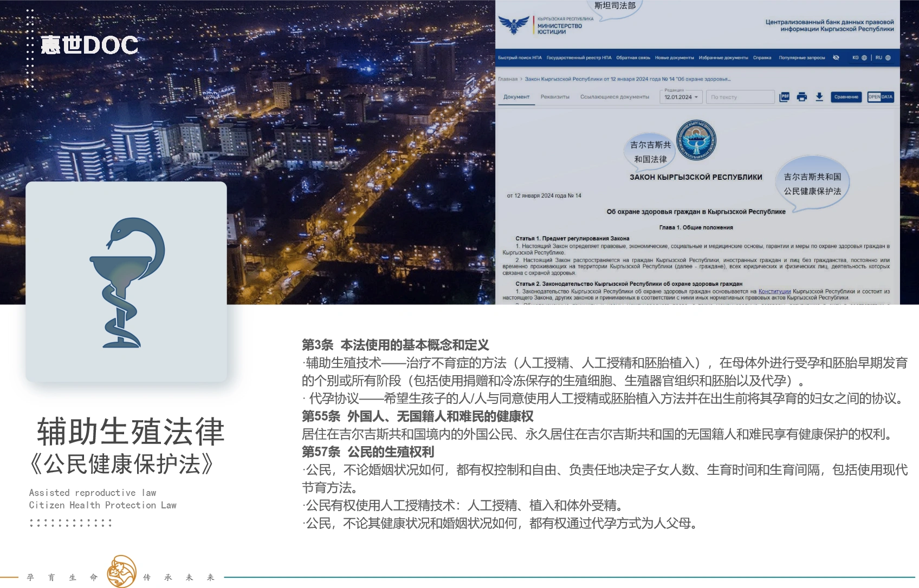
Task: Toggle the accessibility eye-slash mode
Action: tap(836, 58)
